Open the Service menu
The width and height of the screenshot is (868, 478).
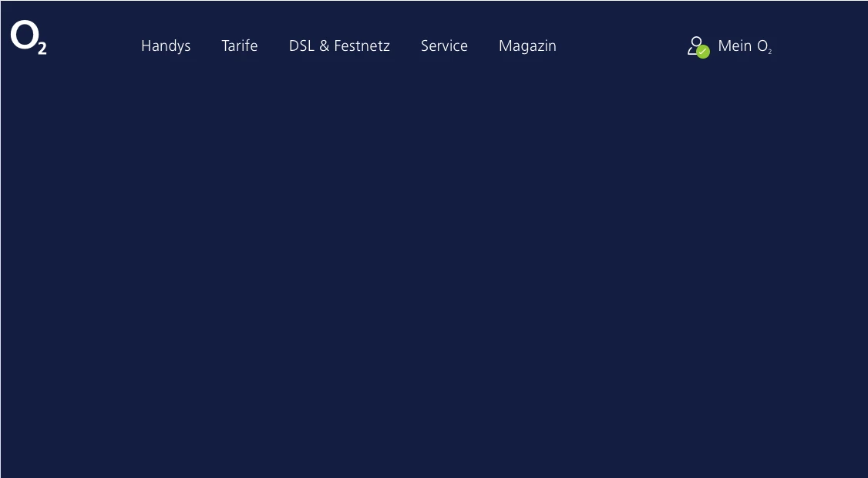(444, 45)
